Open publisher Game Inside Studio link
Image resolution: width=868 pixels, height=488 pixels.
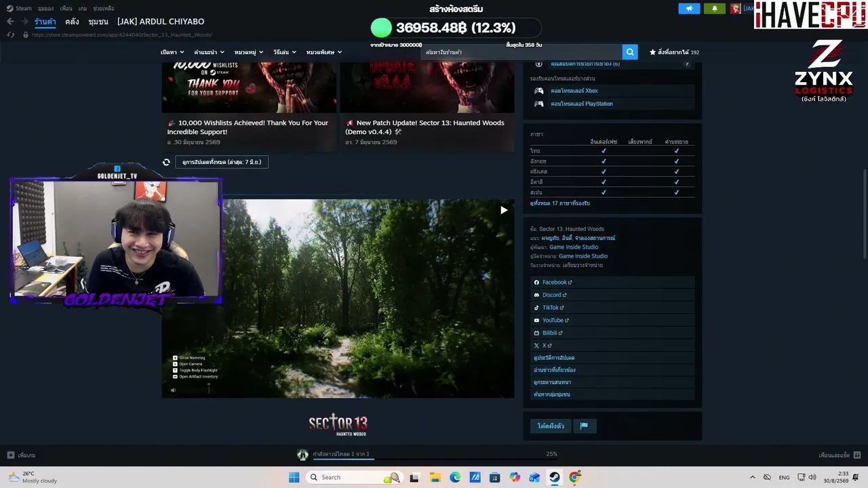pyautogui.click(x=583, y=256)
